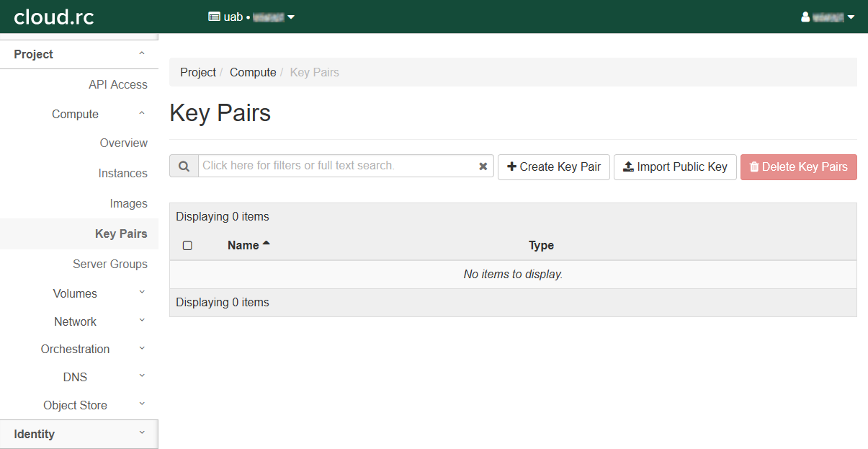Go to Images page
The image size is (868, 449).
coord(128,203)
